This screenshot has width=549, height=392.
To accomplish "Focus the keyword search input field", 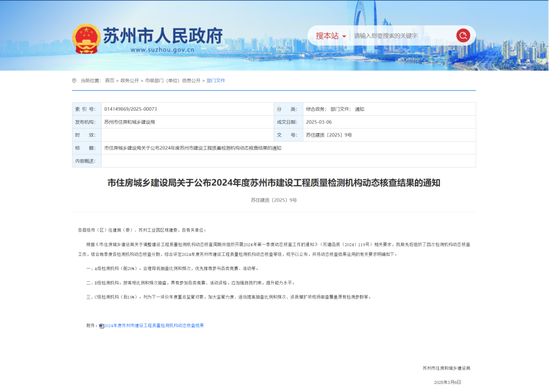I will point(402,36).
